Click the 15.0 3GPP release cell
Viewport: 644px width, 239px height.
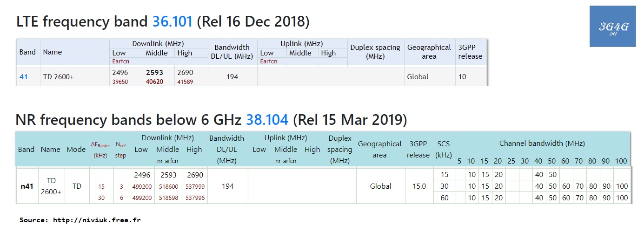pos(418,186)
